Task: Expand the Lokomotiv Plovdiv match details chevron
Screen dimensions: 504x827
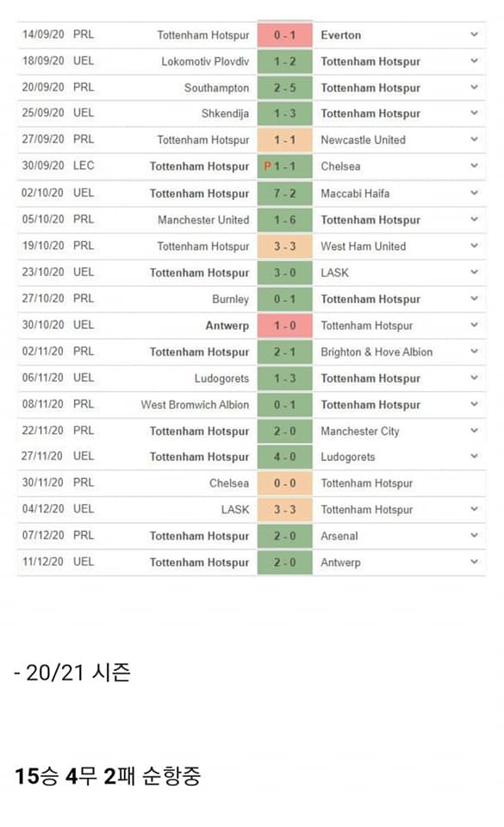Action: pyautogui.click(x=474, y=61)
